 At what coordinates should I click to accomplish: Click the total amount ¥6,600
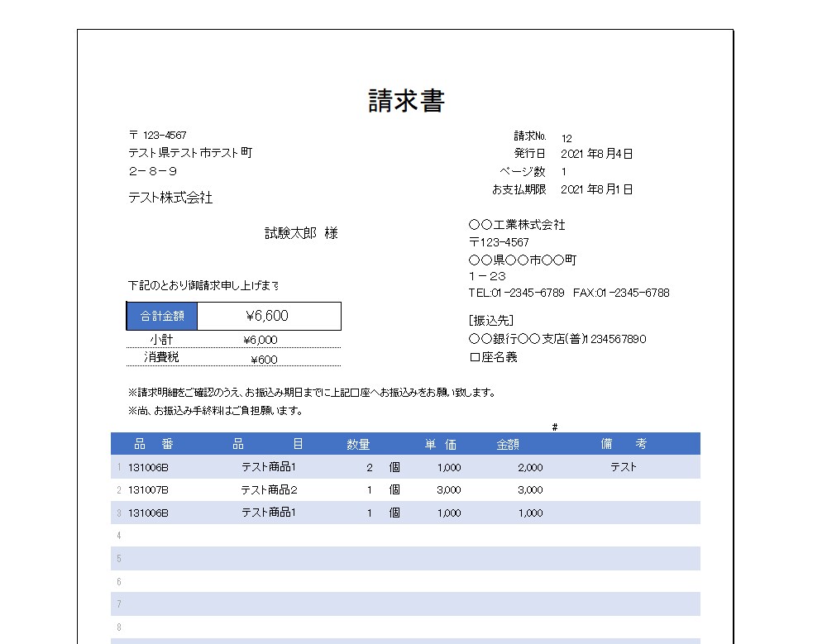(x=267, y=316)
